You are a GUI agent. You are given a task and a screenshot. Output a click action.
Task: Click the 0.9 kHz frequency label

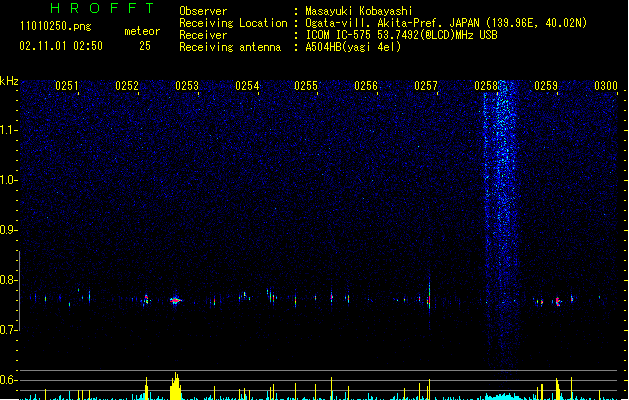click(x=9, y=230)
